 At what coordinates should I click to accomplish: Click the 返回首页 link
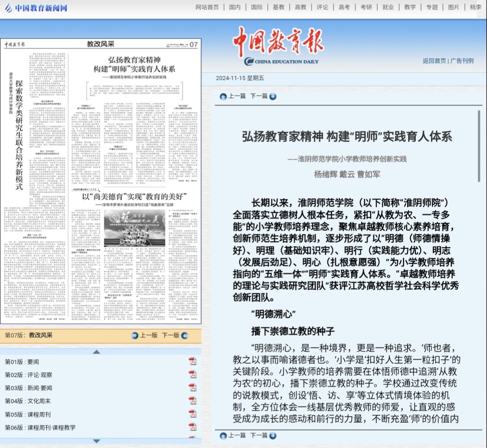coord(434,61)
